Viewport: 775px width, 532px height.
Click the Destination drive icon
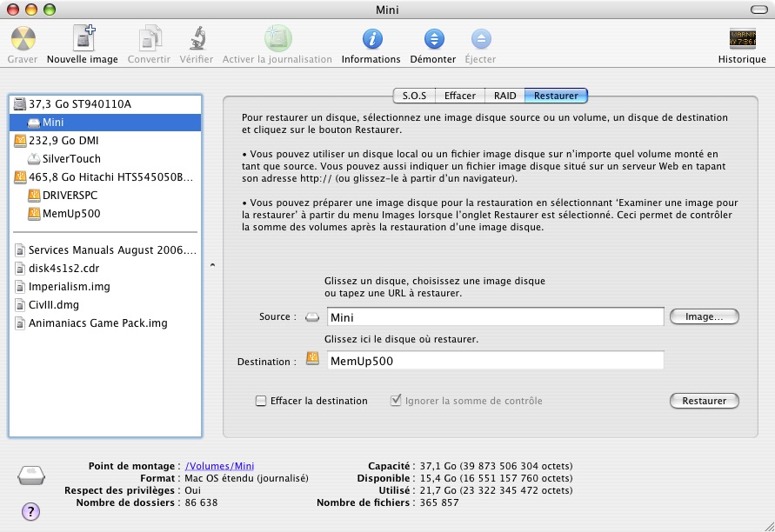click(312, 359)
